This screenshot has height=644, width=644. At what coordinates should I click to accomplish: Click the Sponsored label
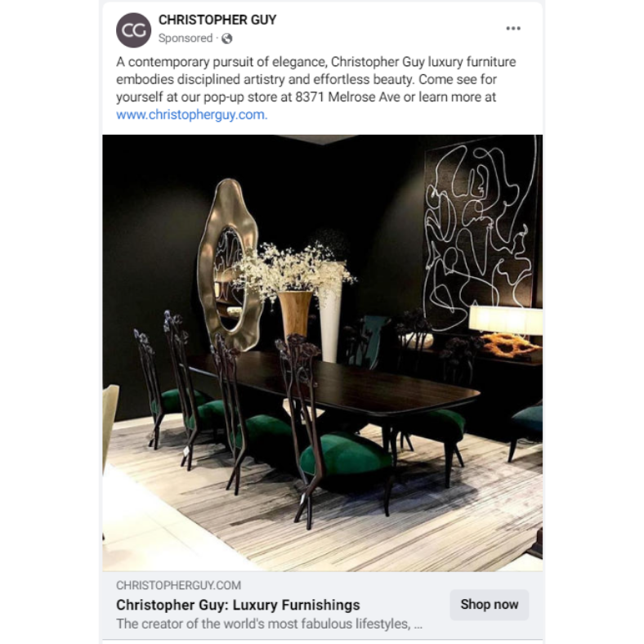[x=186, y=38]
